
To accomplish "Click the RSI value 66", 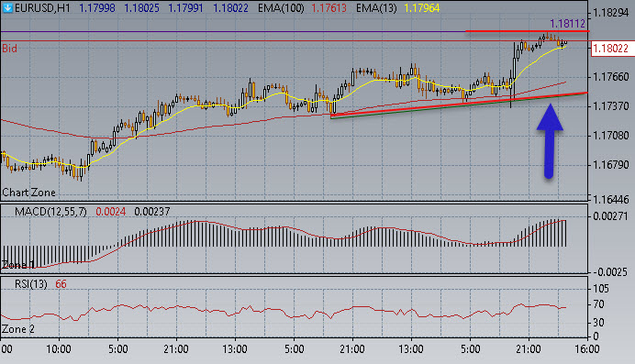I will click(x=61, y=284).
